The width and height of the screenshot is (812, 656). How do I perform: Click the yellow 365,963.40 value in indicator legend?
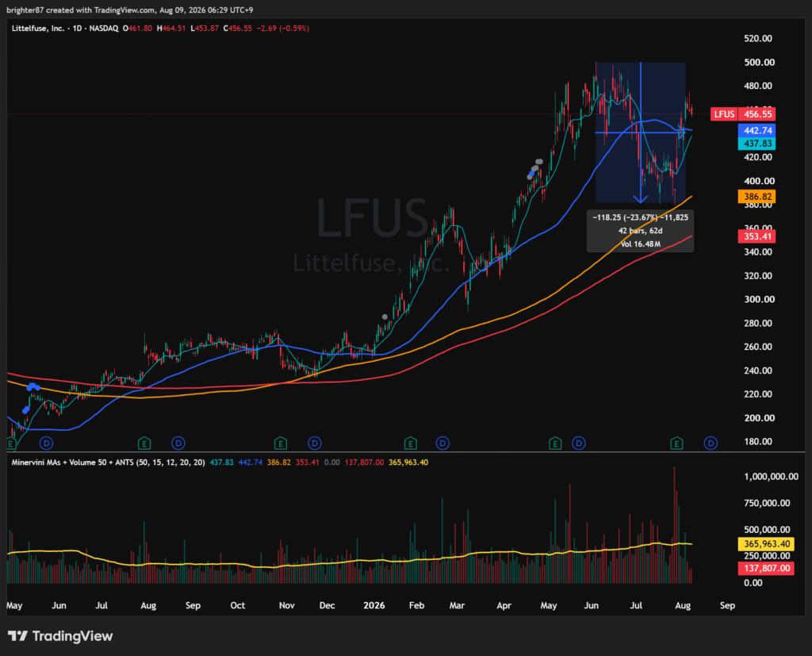coord(408,462)
